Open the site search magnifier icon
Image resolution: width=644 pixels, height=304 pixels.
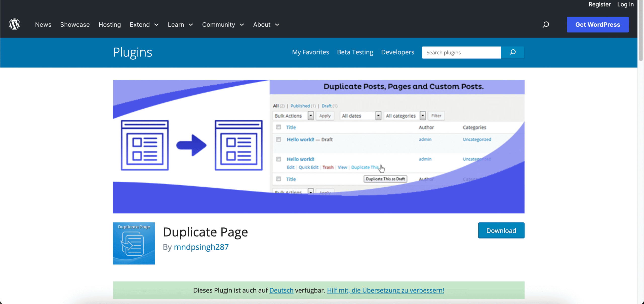[546, 24]
